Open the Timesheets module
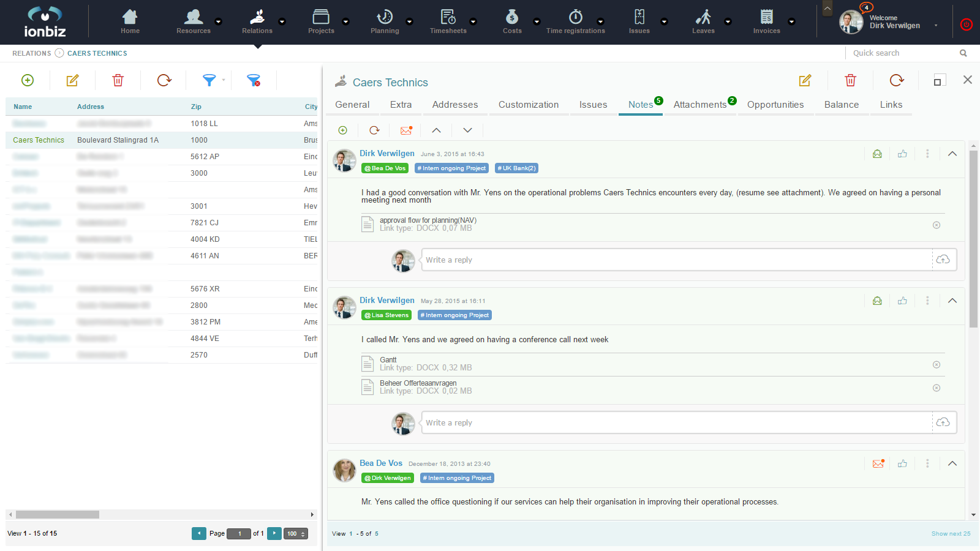This screenshot has width=980, height=551. click(x=448, y=21)
